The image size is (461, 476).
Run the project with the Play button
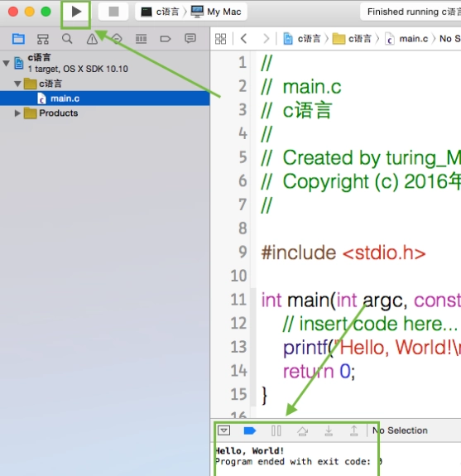click(76, 12)
